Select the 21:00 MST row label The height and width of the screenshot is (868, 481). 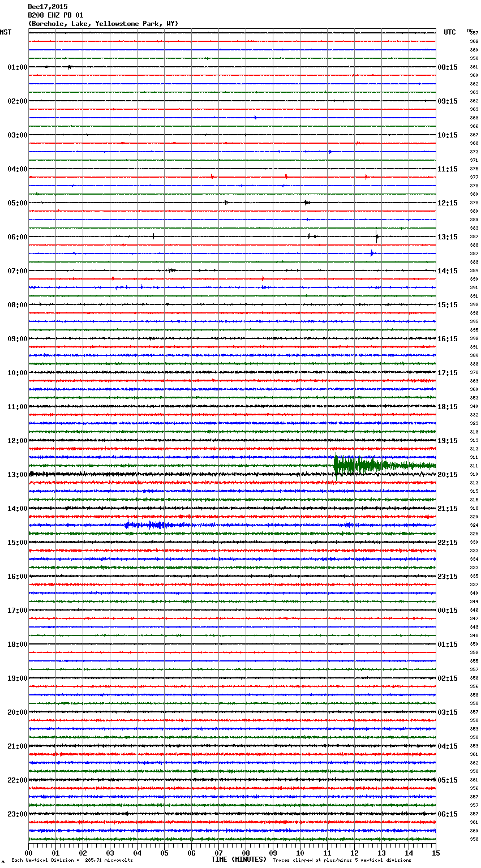click(18, 746)
